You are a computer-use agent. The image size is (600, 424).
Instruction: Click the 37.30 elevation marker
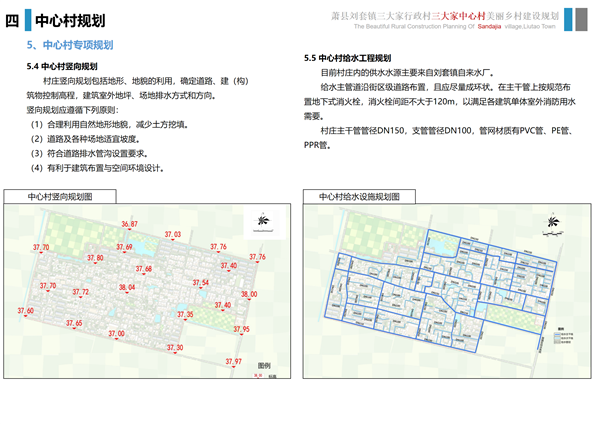[x=175, y=347]
